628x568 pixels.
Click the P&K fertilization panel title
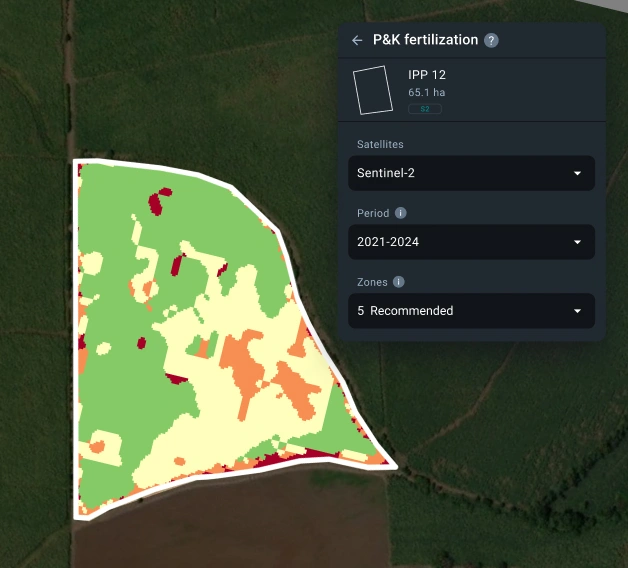[425, 40]
